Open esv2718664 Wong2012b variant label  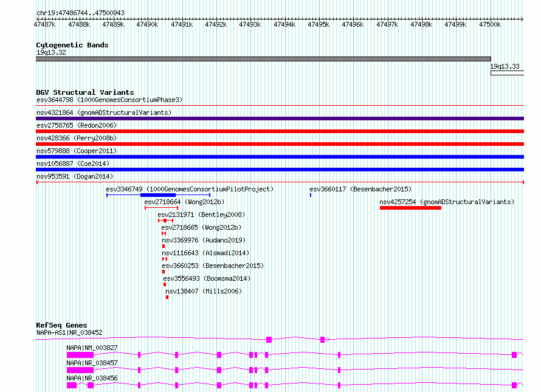(184, 202)
